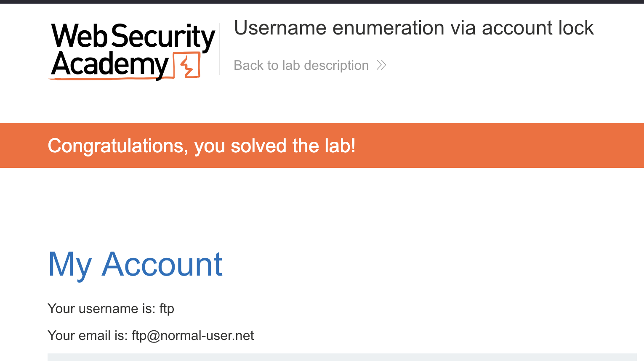Screen dimensions: 644x361
Task: Click the double chevron arrow icon
Action: coord(381,65)
